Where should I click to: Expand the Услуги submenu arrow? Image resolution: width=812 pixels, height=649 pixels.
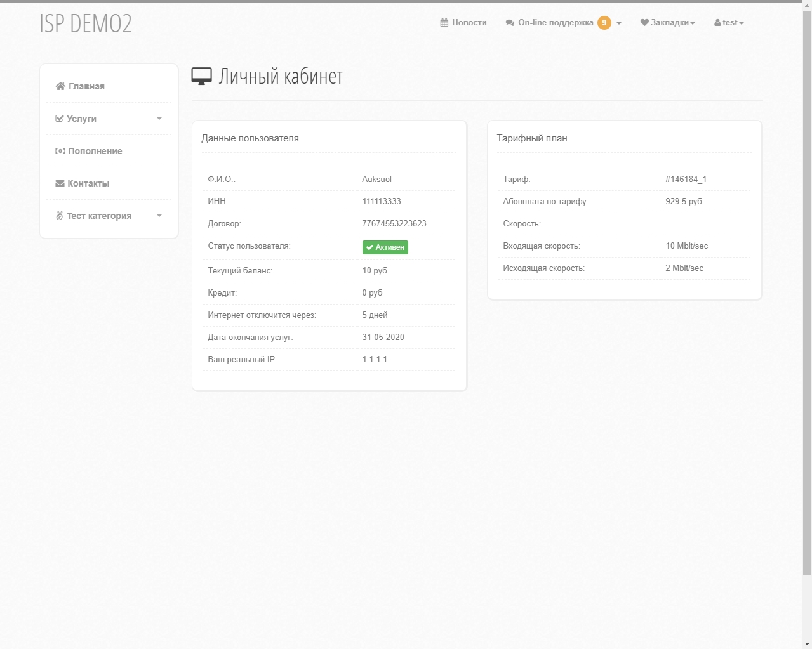click(159, 119)
